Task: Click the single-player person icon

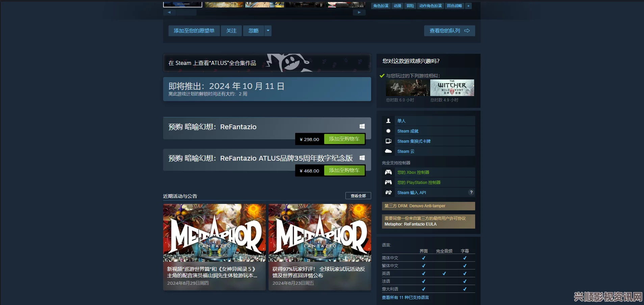Action: pos(388,121)
